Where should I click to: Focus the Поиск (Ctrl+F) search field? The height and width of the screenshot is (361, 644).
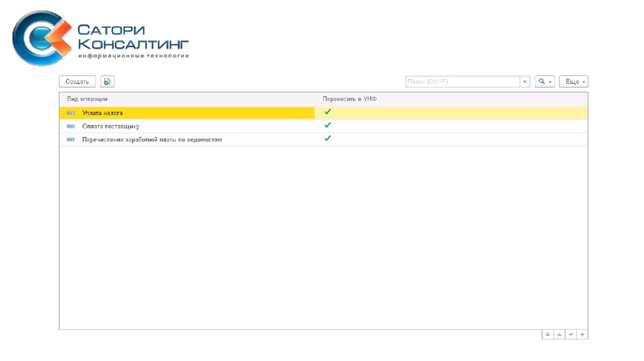coord(462,82)
